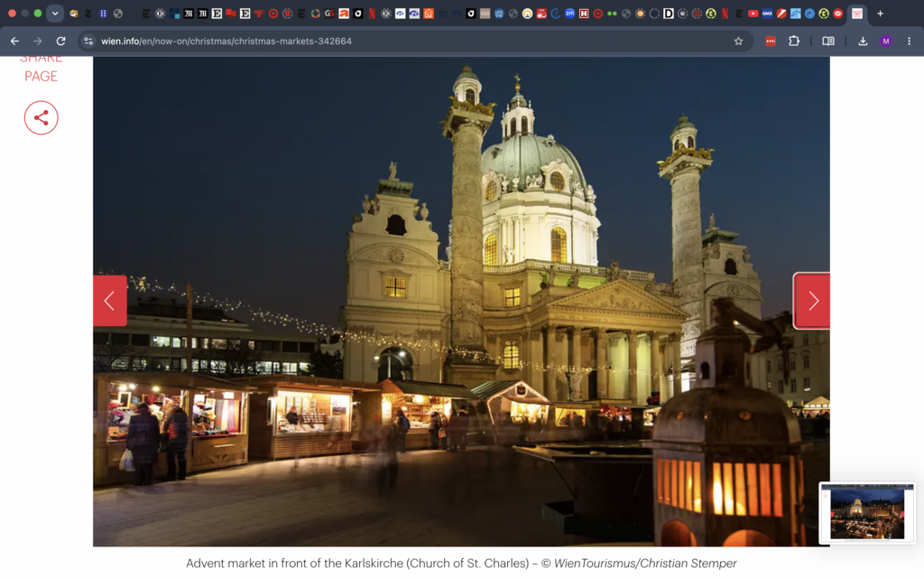
Task: Bookmark this page with the star
Action: pos(738,42)
